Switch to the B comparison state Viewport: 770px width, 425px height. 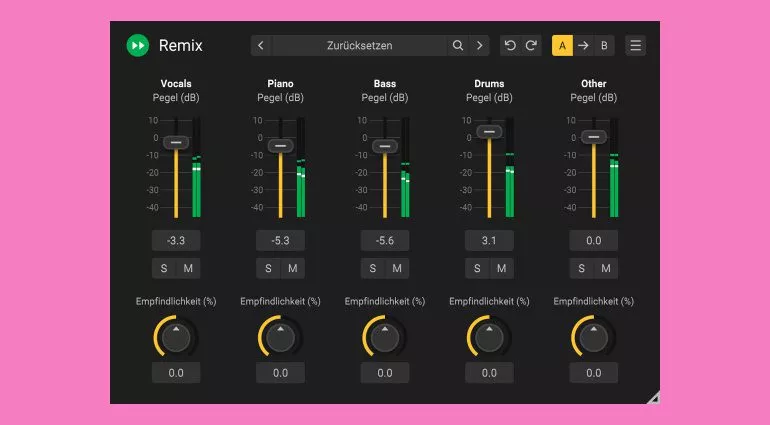coord(604,45)
